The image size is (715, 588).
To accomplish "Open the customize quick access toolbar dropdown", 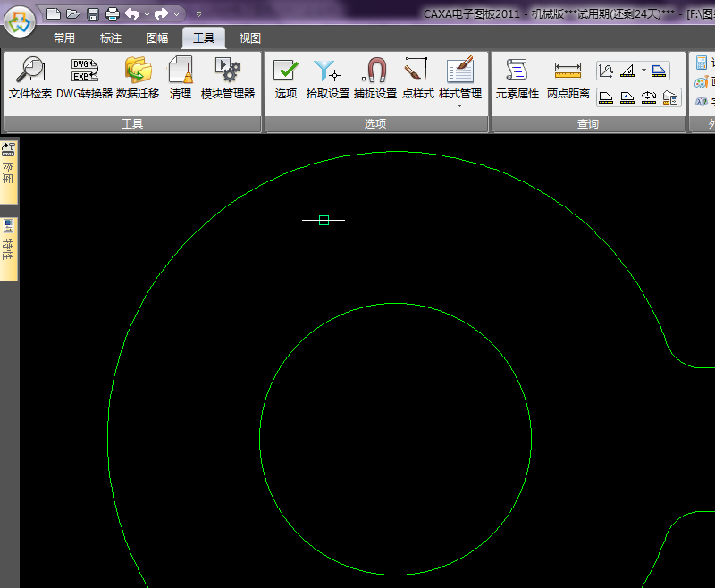I will click(x=198, y=14).
